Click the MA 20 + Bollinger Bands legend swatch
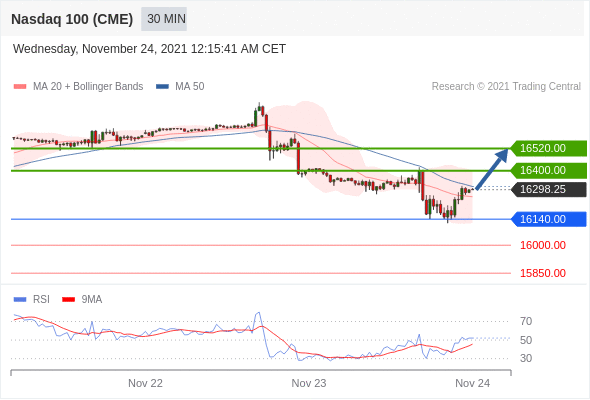 click(x=20, y=87)
